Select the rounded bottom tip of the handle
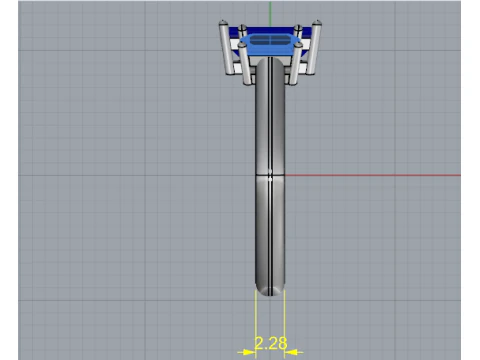 coord(270,289)
